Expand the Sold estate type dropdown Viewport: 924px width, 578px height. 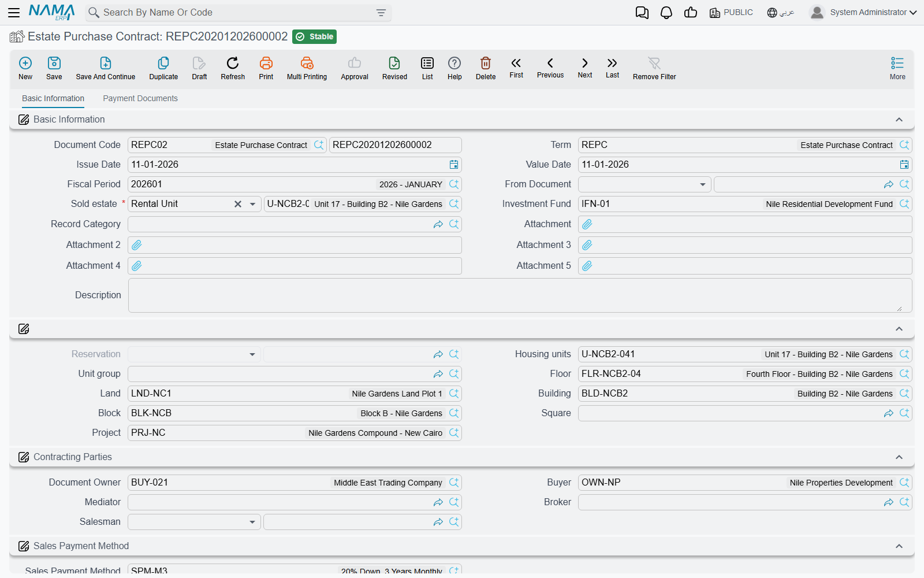click(252, 204)
